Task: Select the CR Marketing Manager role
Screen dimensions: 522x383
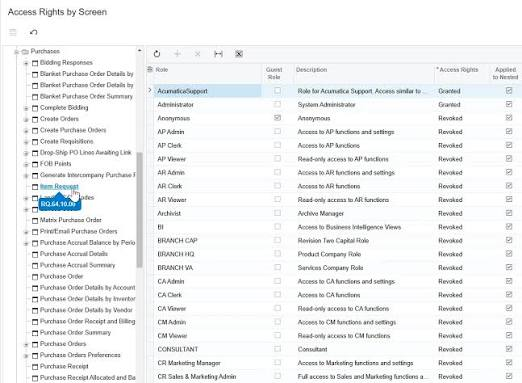Action: pyautogui.click(x=189, y=363)
